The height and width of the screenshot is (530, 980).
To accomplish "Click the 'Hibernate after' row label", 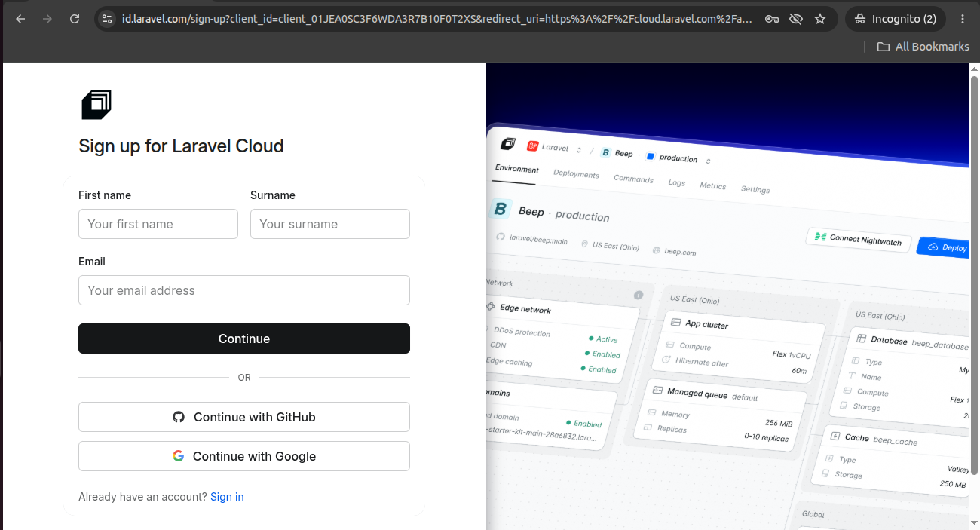I will click(x=702, y=363).
